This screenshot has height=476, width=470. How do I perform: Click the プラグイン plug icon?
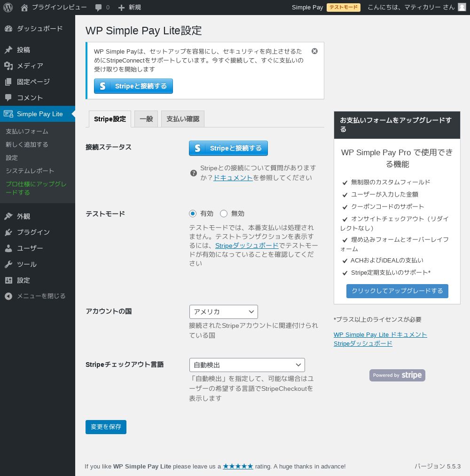coord(8,232)
